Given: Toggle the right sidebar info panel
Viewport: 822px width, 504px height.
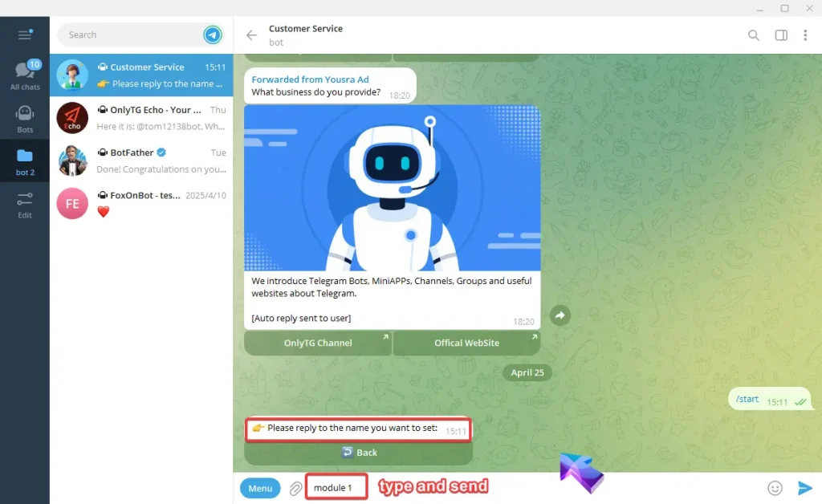Looking at the screenshot, I should pos(780,35).
